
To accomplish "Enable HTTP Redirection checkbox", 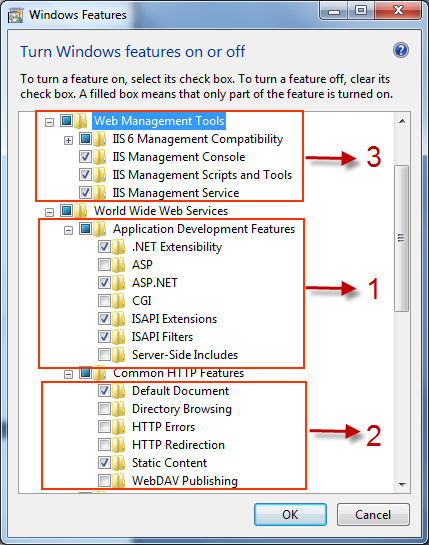I will tap(104, 445).
